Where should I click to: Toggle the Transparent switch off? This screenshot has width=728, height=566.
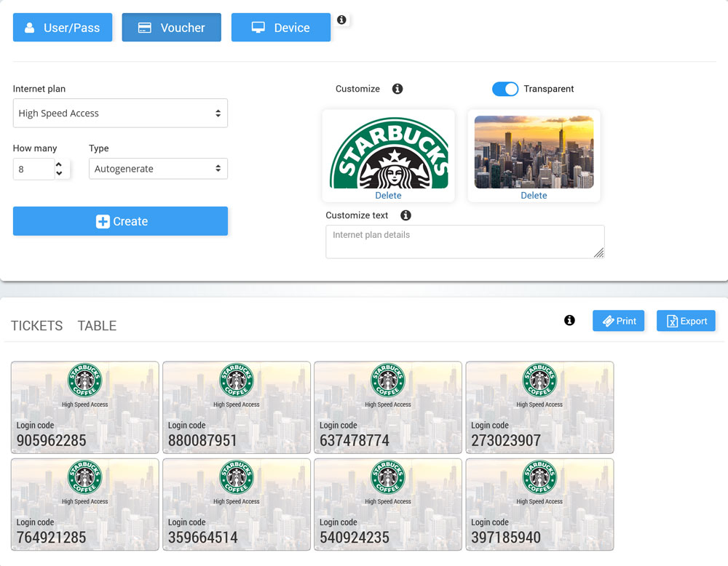point(505,89)
